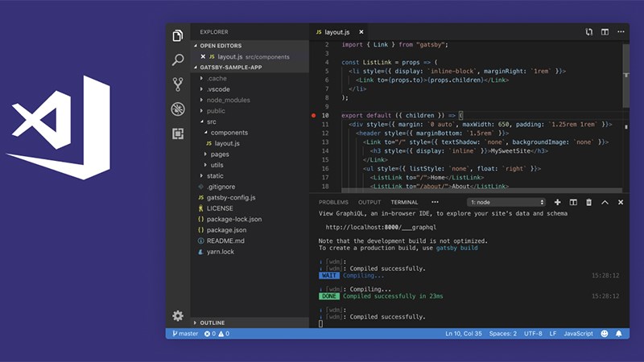The height and width of the screenshot is (362, 644).
Task: Change language mode from JavaScript
Action: pos(578,334)
